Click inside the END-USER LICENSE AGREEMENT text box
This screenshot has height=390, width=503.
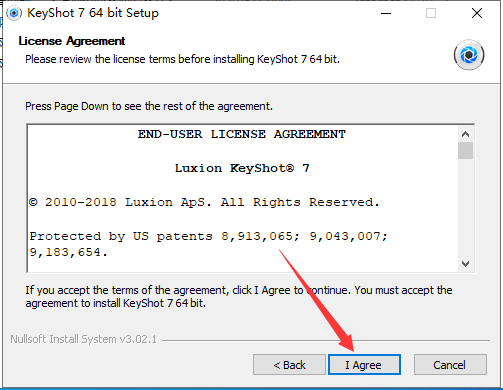(x=242, y=198)
